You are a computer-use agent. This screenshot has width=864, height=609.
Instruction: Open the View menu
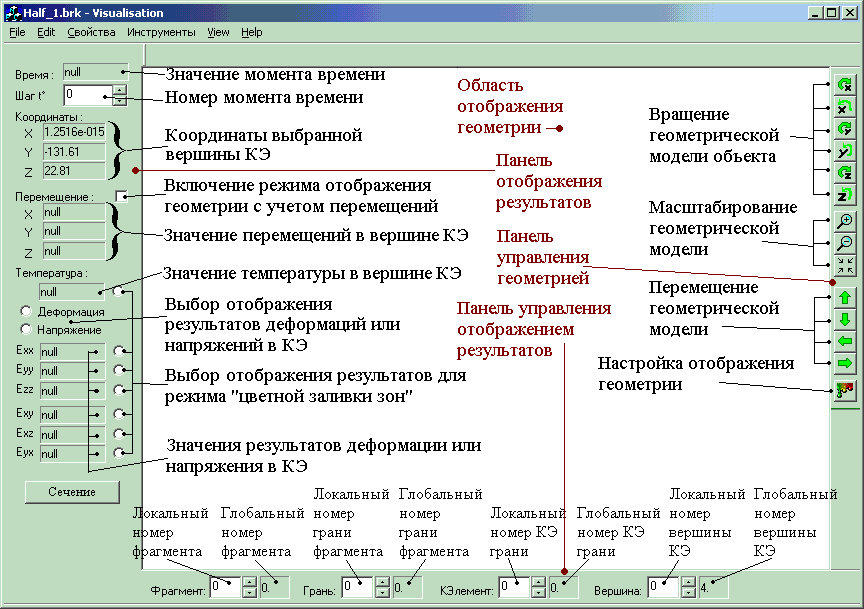point(218,33)
